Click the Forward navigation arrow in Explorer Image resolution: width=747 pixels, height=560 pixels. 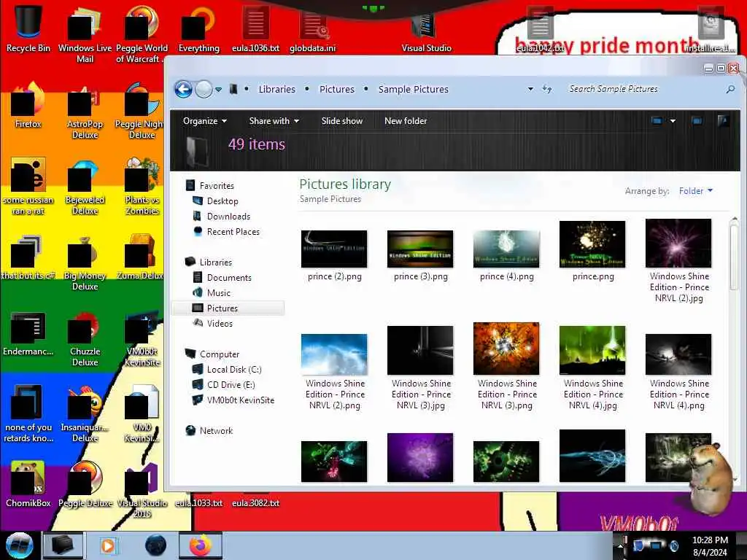[x=204, y=89]
